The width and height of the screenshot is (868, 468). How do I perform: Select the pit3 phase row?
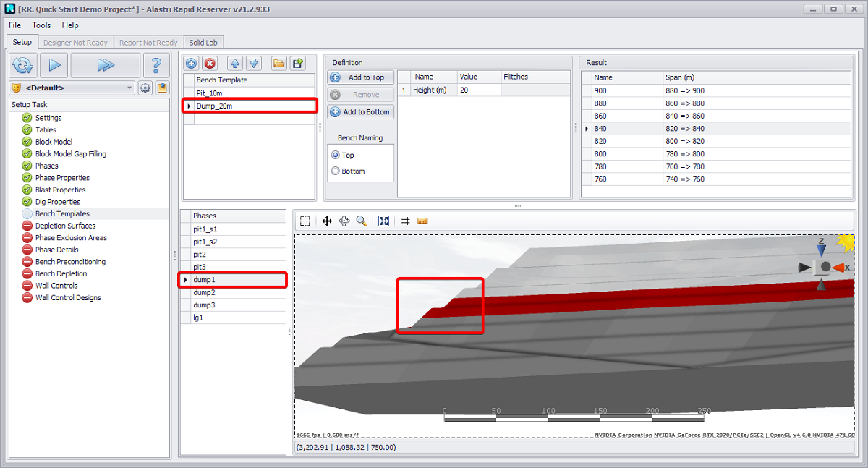tap(200, 268)
